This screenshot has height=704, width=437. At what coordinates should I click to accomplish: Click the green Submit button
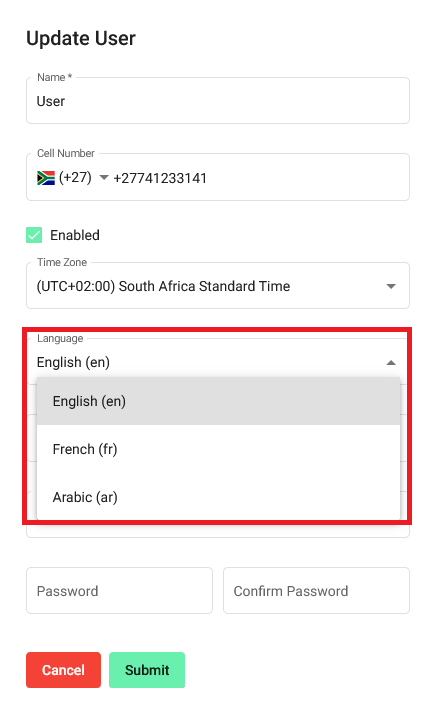pyautogui.click(x=147, y=670)
